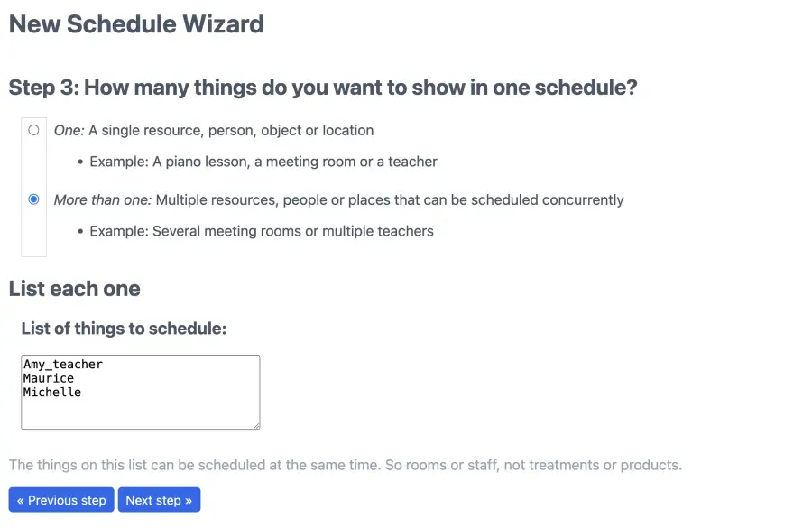Click the textarea resize handle corner
Image resolution: width=812 pixels, height=528 pixels.
coord(256,425)
